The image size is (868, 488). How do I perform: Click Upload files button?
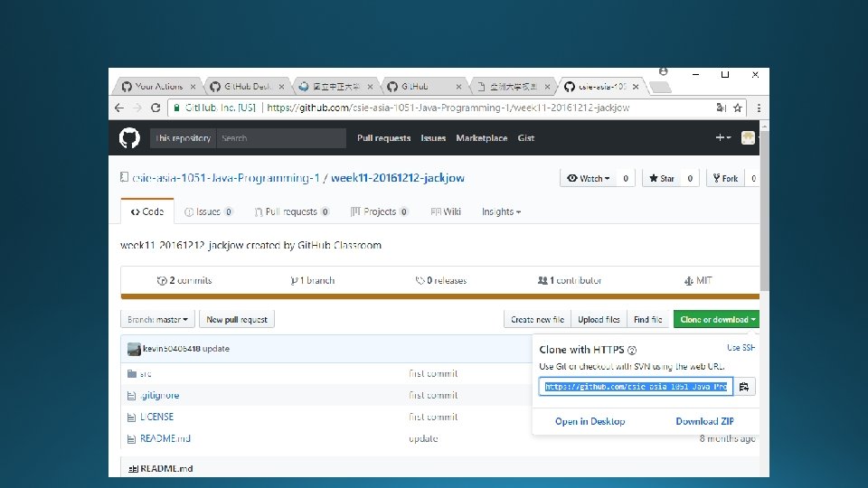pyautogui.click(x=599, y=319)
